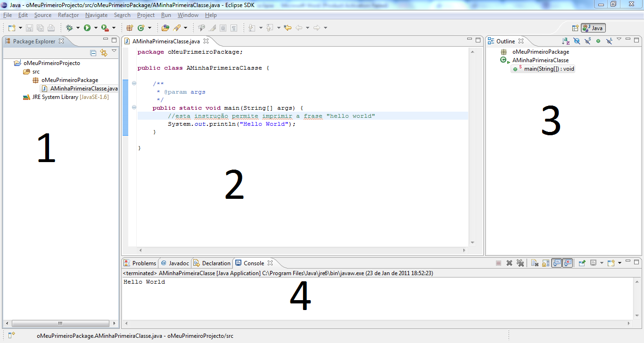The image size is (644, 343).
Task: Open the Refactor menu
Action: 68,15
